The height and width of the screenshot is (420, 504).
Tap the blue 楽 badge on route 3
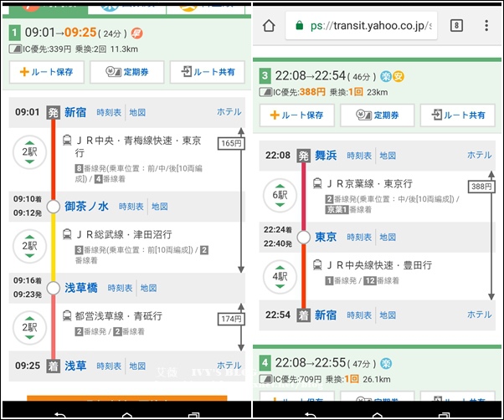pos(386,76)
